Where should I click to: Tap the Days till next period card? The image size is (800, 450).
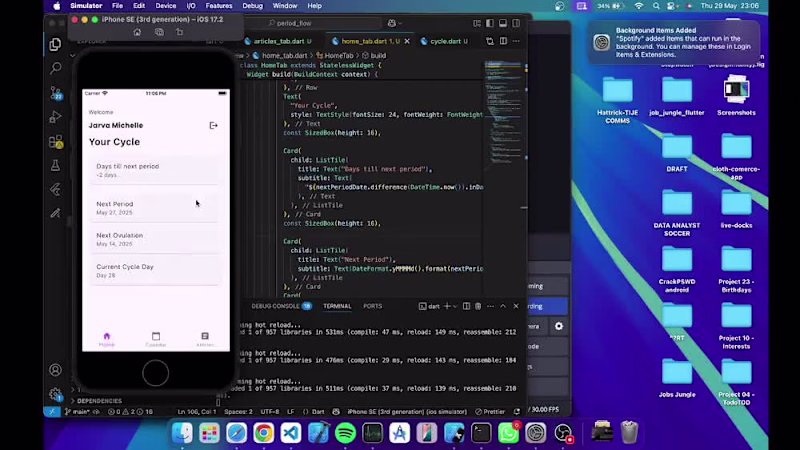(x=156, y=170)
